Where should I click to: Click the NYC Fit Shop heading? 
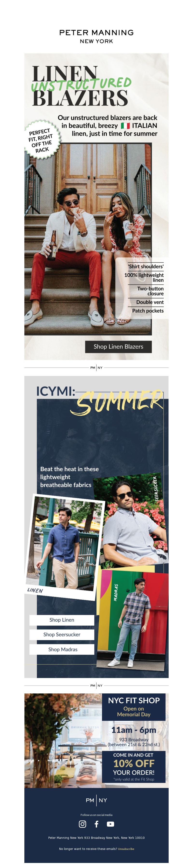[x=134, y=700]
